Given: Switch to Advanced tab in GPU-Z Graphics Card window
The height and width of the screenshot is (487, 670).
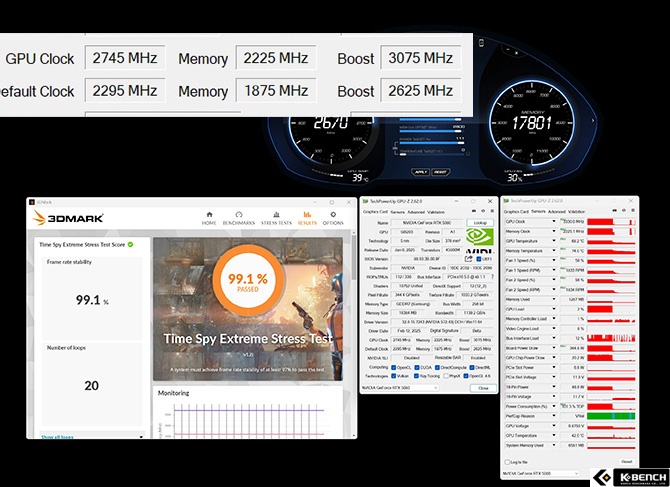Looking at the screenshot, I should click(x=416, y=212).
